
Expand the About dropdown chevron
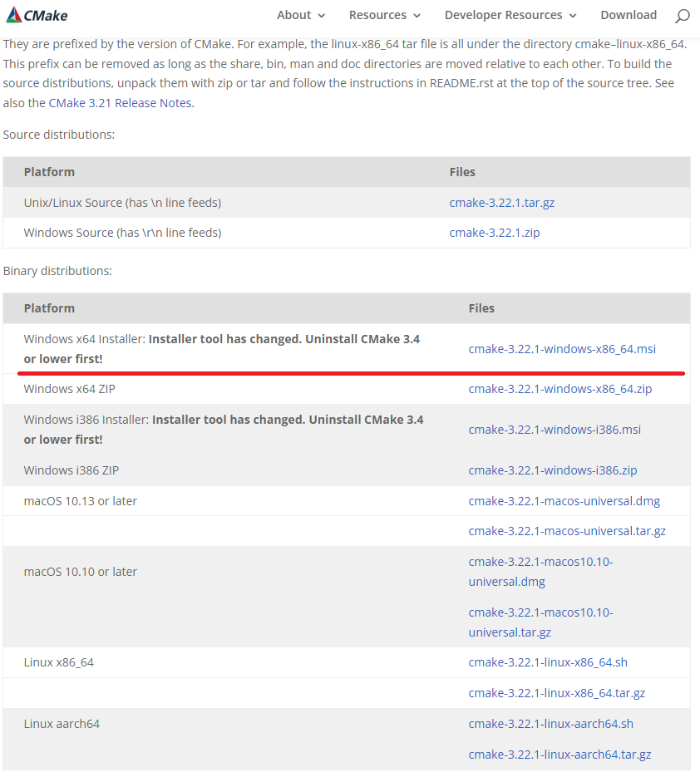pos(321,16)
